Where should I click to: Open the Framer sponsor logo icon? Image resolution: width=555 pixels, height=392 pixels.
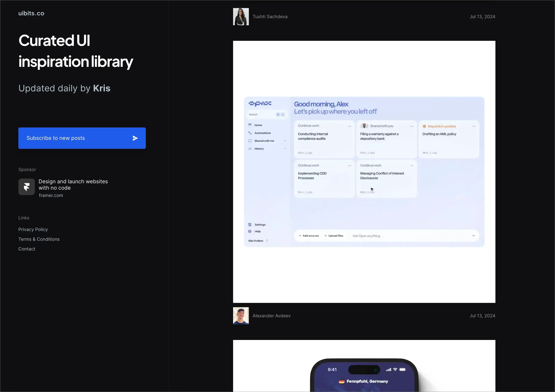(27, 187)
